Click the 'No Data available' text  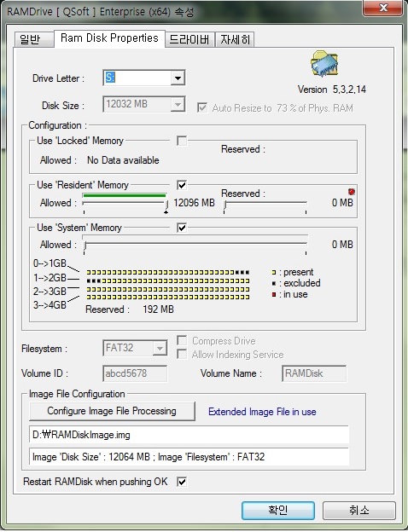coord(123,160)
